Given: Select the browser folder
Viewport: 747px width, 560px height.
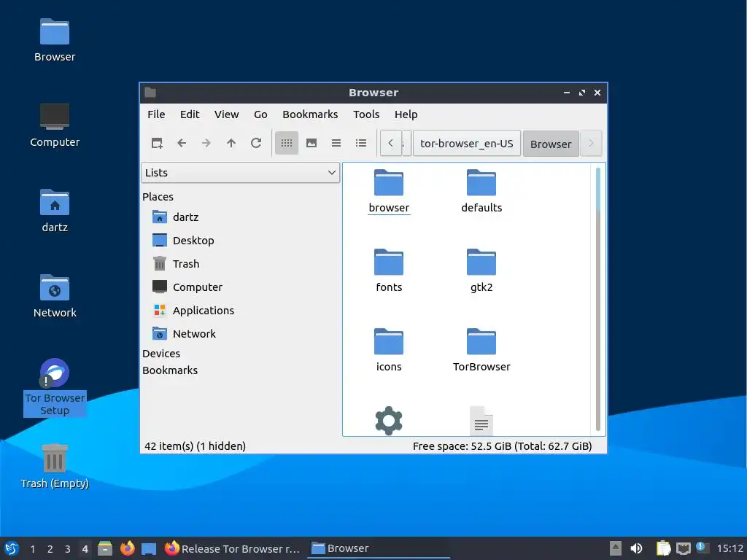Looking at the screenshot, I should [x=389, y=192].
